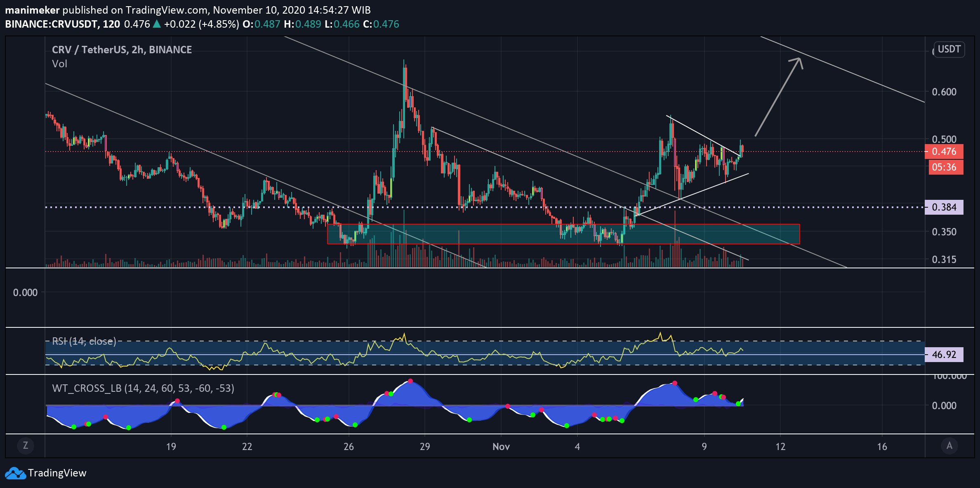Click the TradingView footer text
Screen dimensions: 980x488
coord(57,473)
